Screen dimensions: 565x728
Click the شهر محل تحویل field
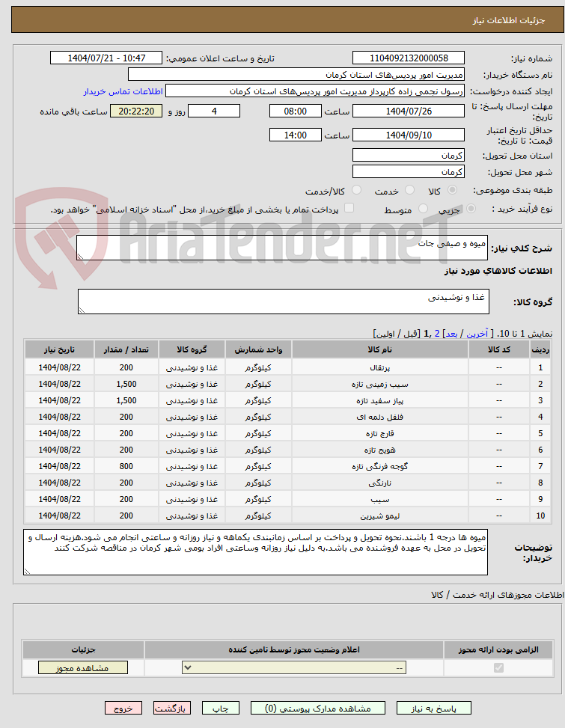click(x=409, y=172)
